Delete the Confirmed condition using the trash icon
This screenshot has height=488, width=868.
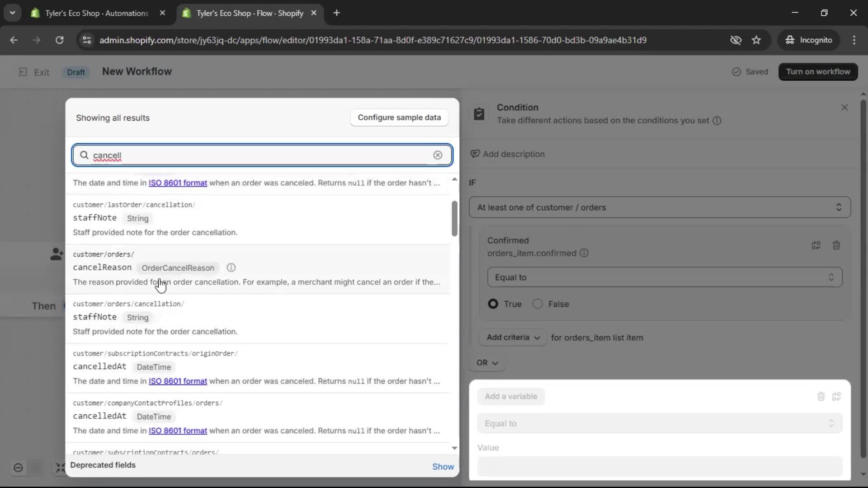(x=836, y=245)
